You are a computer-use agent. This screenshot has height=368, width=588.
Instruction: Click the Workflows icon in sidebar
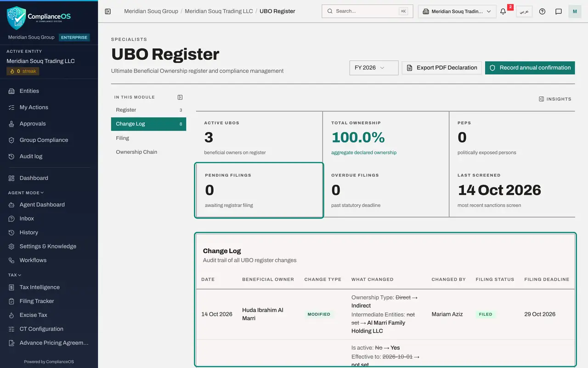pos(11,260)
